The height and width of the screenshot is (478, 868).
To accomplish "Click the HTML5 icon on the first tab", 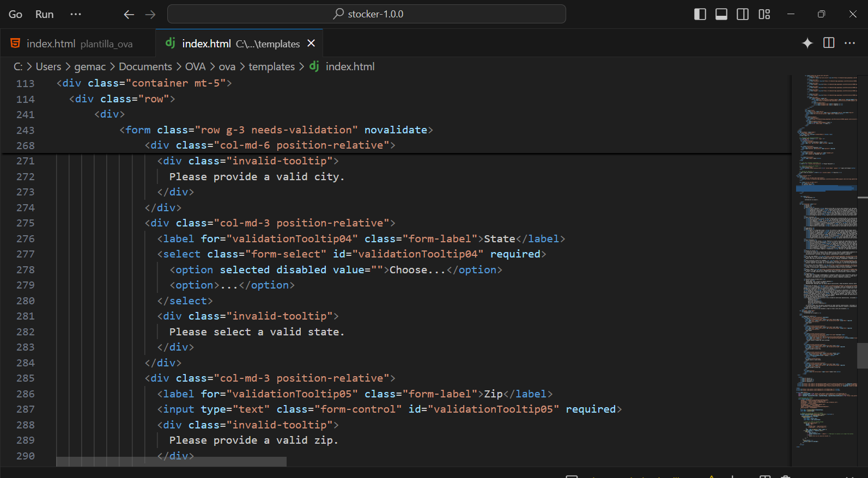I will [16, 44].
